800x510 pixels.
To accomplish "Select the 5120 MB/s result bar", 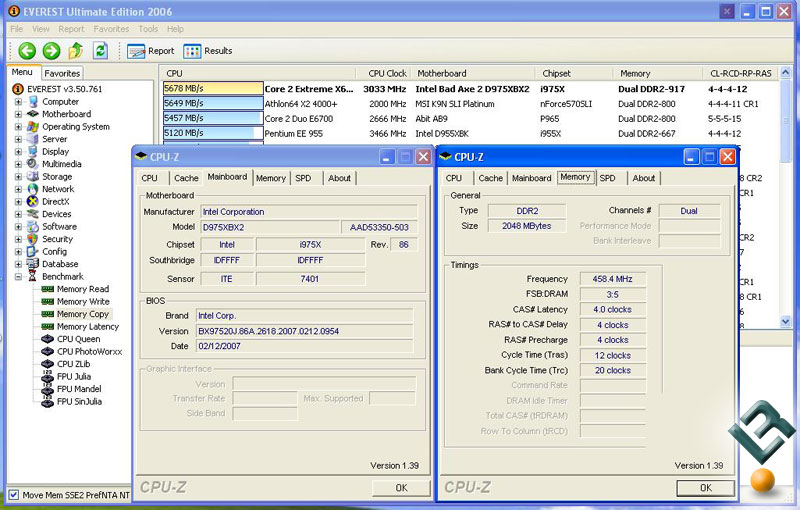I will (x=213, y=133).
